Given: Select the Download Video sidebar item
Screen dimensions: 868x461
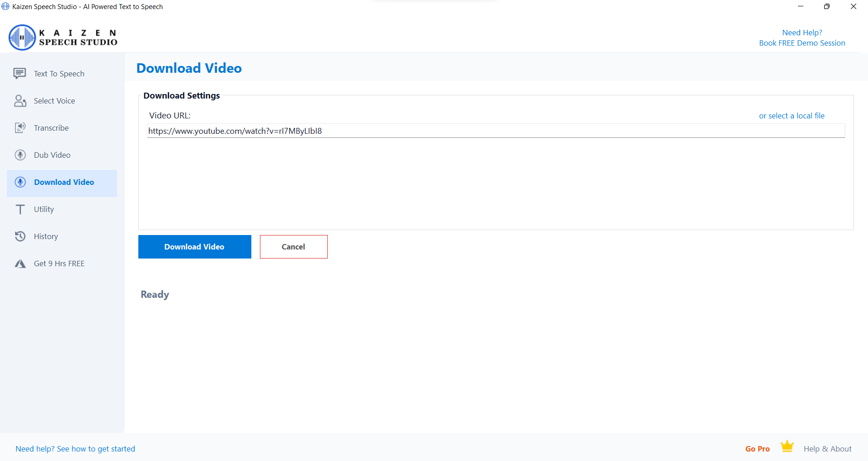Looking at the screenshot, I should click(64, 182).
